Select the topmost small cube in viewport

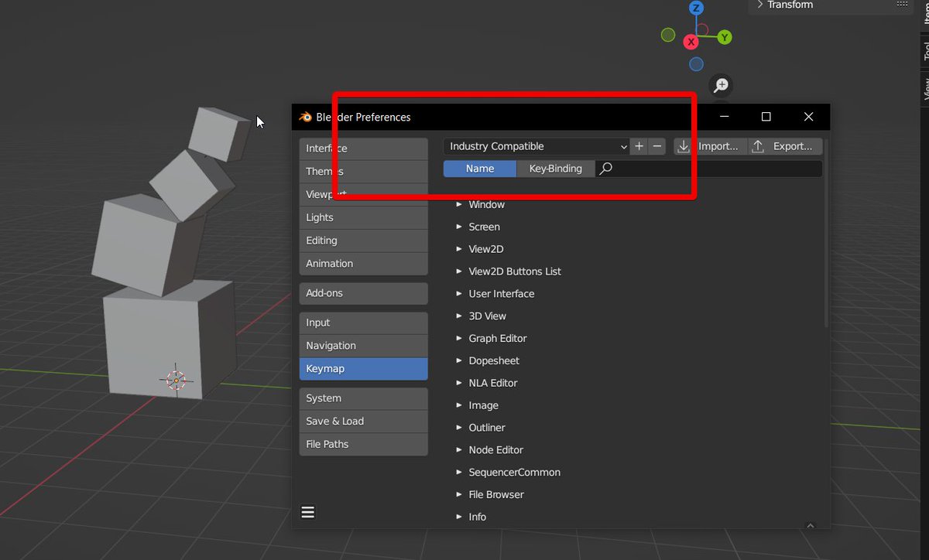click(220, 133)
